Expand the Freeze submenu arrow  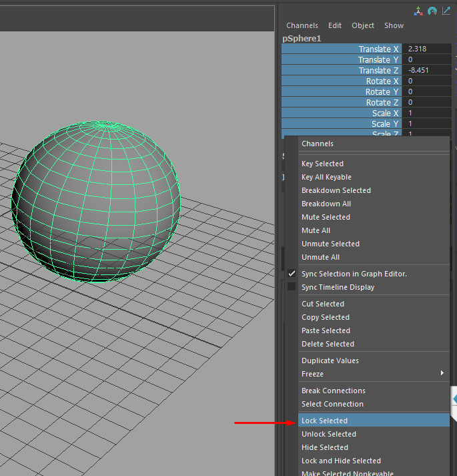[x=442, y=374]
